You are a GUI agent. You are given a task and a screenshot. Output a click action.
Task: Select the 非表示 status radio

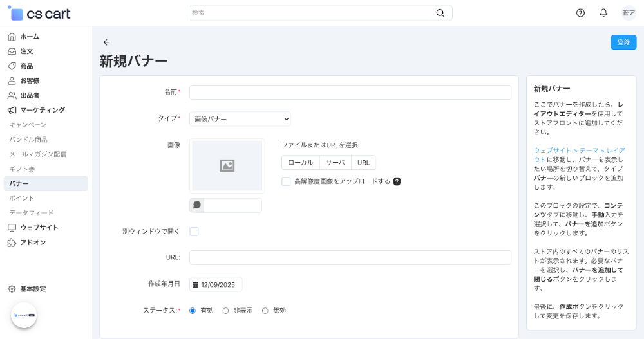tap(225, 311)
